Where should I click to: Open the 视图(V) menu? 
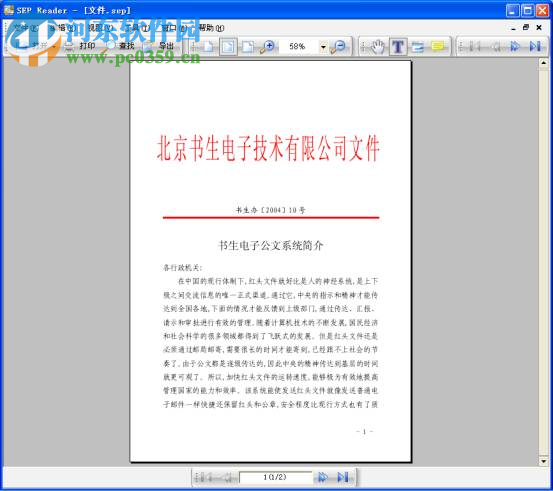tap(100, 28)
